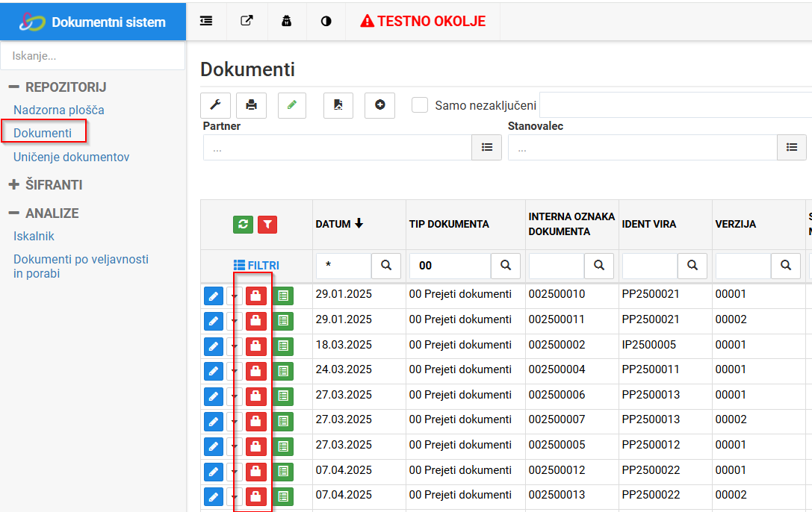Click the Dokumentni sistem logo header
812x512 pixels.
click(x=93, y=22)
